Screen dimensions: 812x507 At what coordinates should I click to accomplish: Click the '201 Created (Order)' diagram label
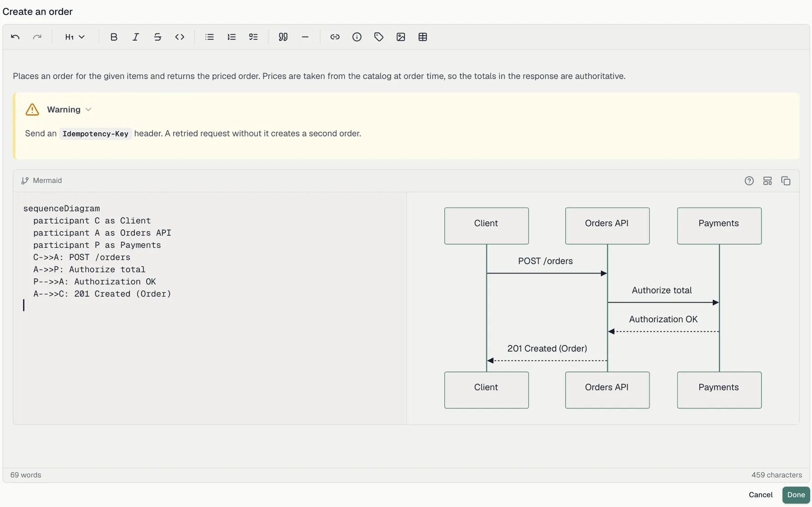(x=547, y=349)
